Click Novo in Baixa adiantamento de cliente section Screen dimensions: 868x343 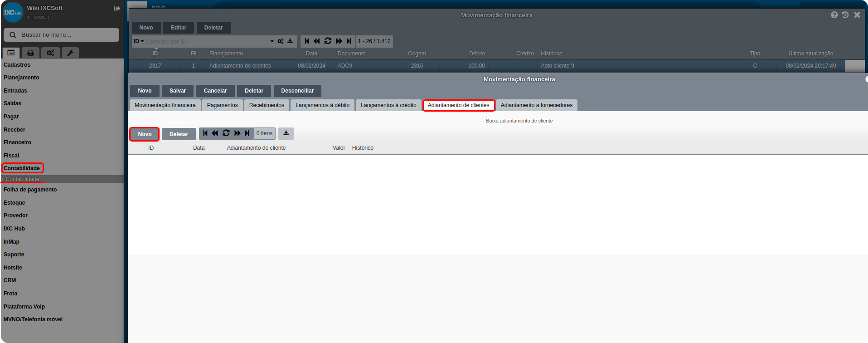(145, 134)
